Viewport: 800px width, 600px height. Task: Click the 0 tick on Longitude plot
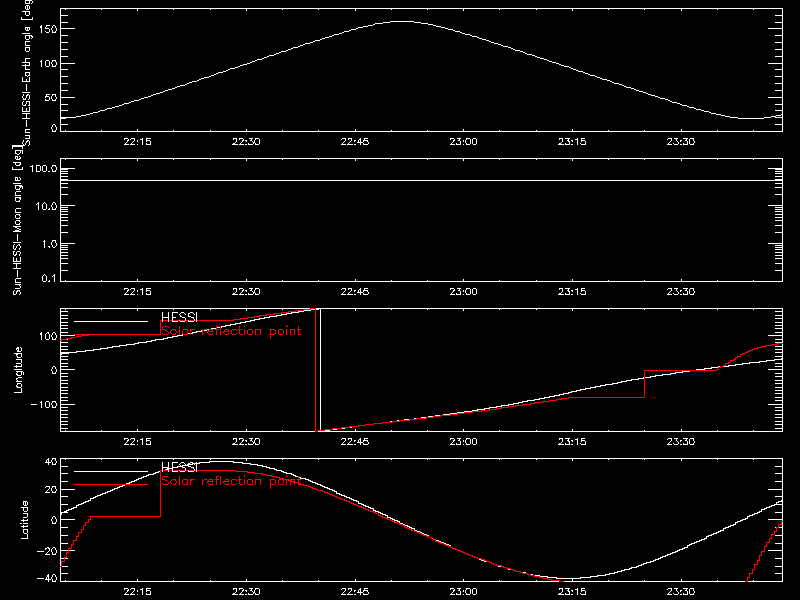point(55,370)
